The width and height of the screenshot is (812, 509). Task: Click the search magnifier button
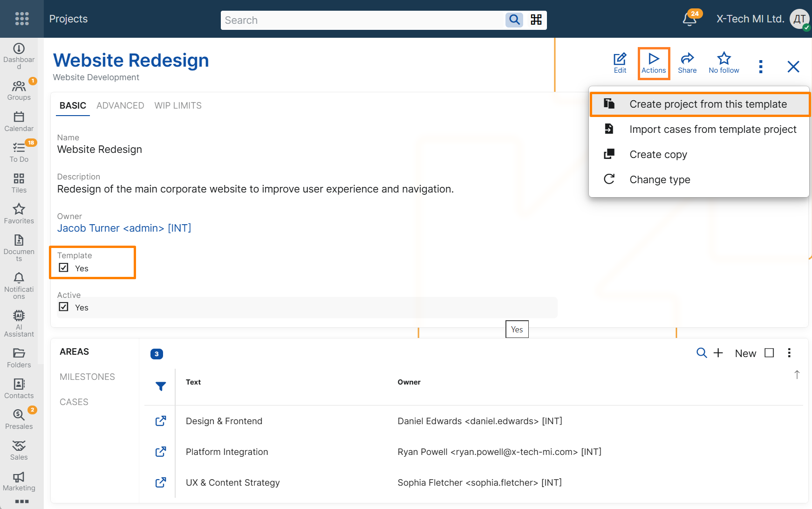[x=514, y=20]
